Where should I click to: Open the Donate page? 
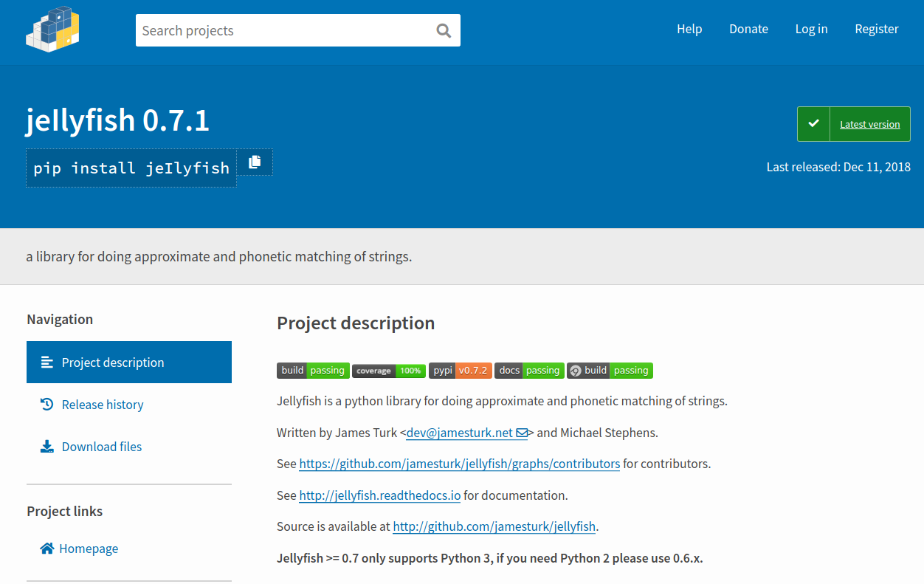point(748,29)
